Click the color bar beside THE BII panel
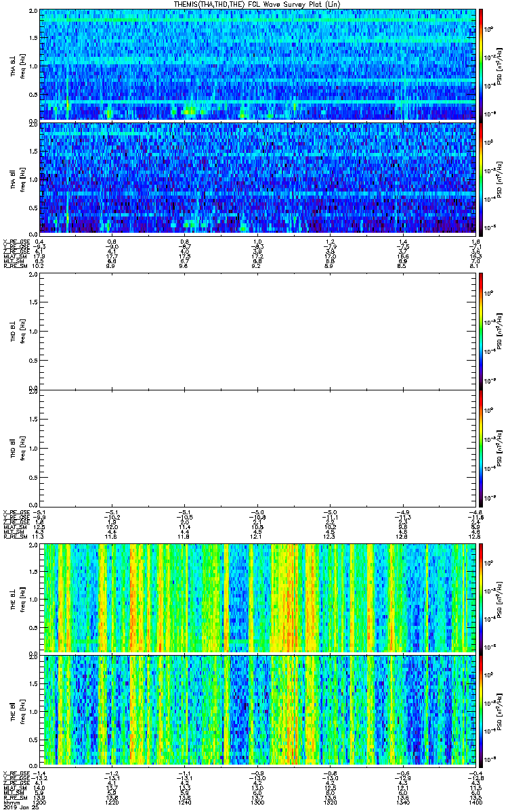Screen dimensions: 508x812 pyautogui.click(x=481, y=710)
